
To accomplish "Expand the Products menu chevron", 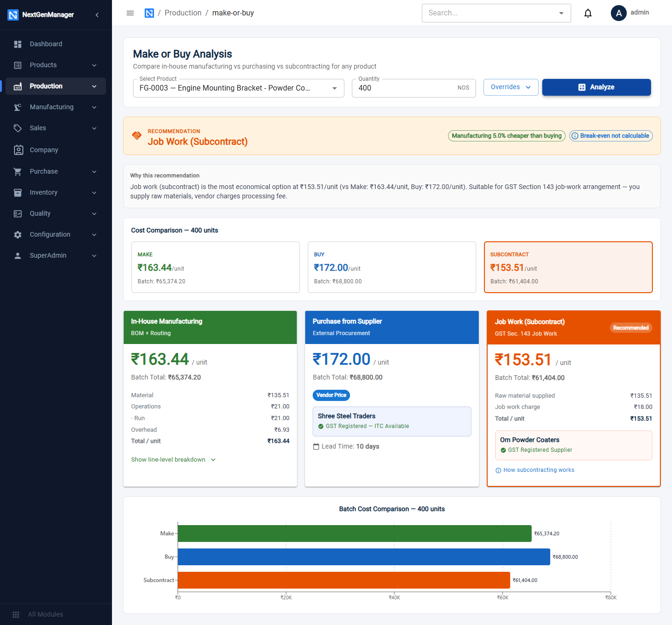I will (x=94, y=65).
